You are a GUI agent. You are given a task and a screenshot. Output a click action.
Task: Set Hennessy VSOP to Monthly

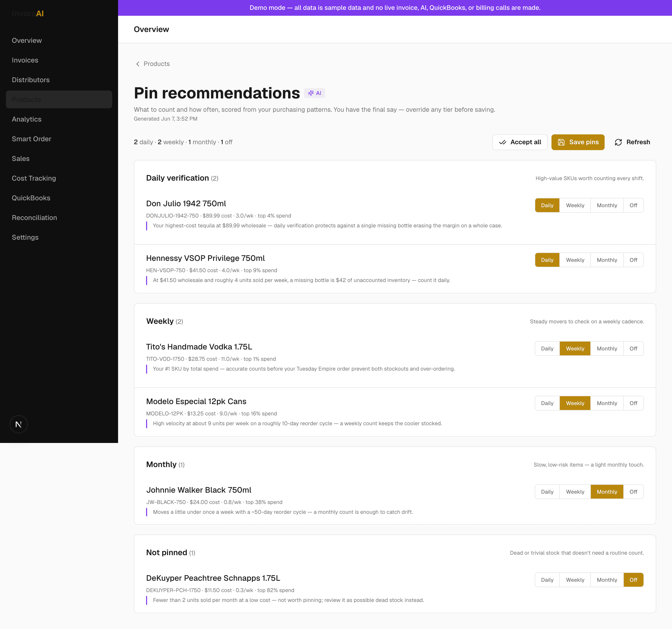pos(607,260)
